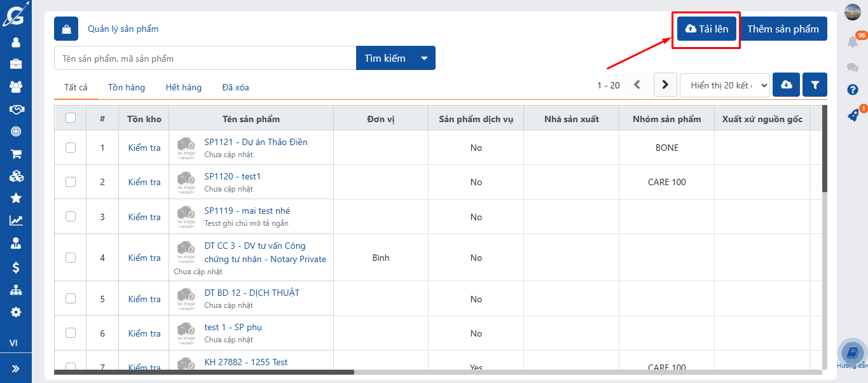This screenshot has height=383, width=868.
Task: Click the Tải lên upload button
Action: pyautogui.click(x=706, y=29)
